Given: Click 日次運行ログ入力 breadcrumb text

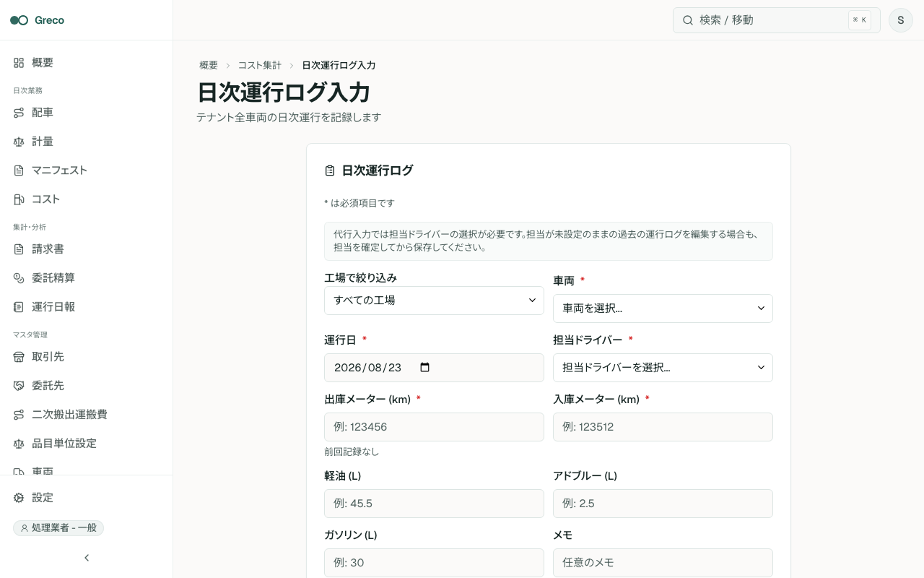Looking at the screenshot, I should point(339,65).
